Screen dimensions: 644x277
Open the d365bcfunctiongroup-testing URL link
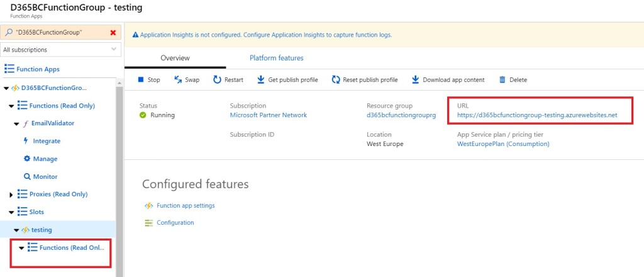tap(537, 115)
